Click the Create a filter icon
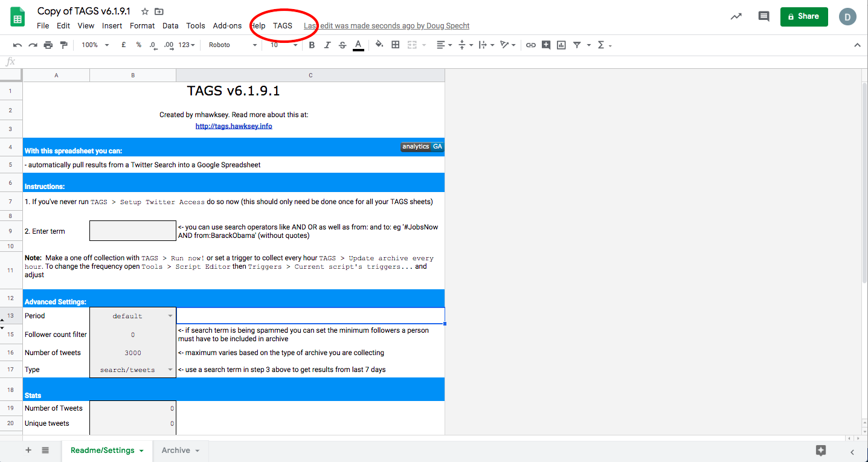Screen dimensions: 868x462 [x=577, y=45]
